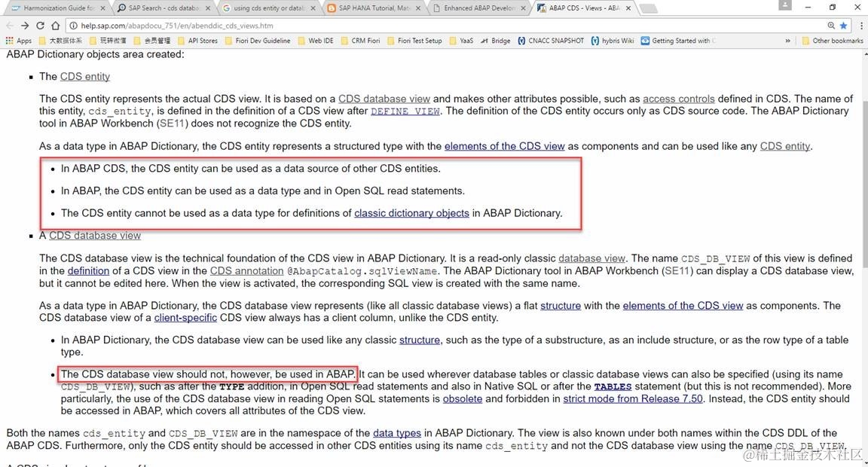868x467 pixels.
Task: Open the zoom magnifier icon in address bar
Action: [831, 26]
